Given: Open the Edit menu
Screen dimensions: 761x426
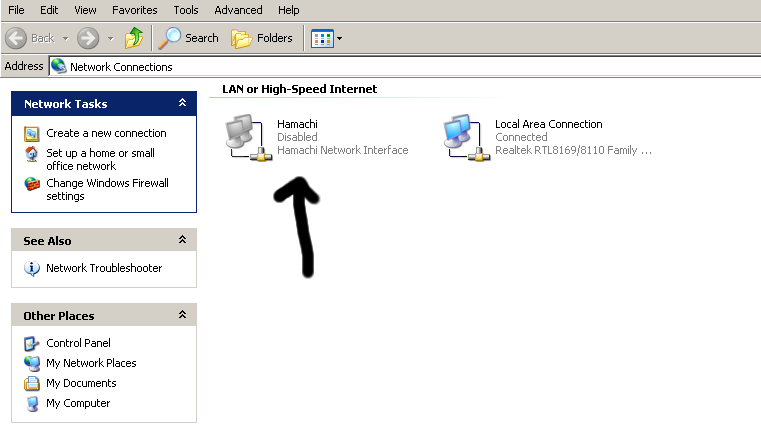Looking at the screenshot, I should 49,10.
